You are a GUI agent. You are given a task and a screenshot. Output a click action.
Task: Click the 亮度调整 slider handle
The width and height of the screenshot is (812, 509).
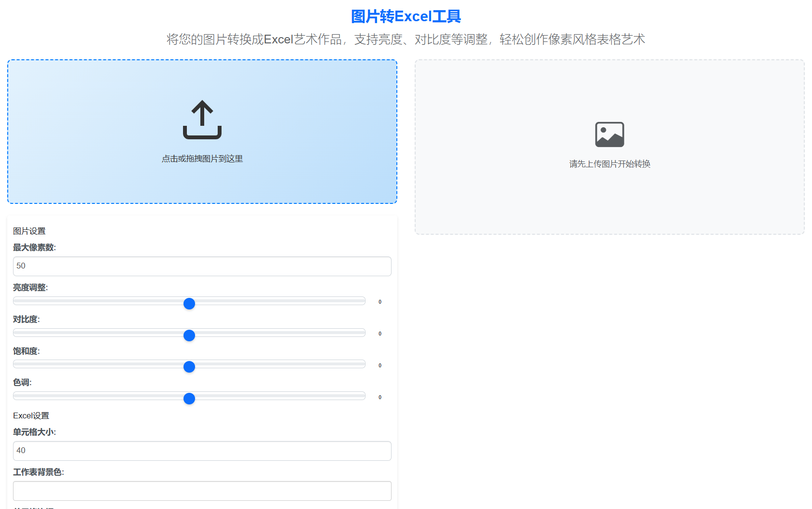point(189,304)
